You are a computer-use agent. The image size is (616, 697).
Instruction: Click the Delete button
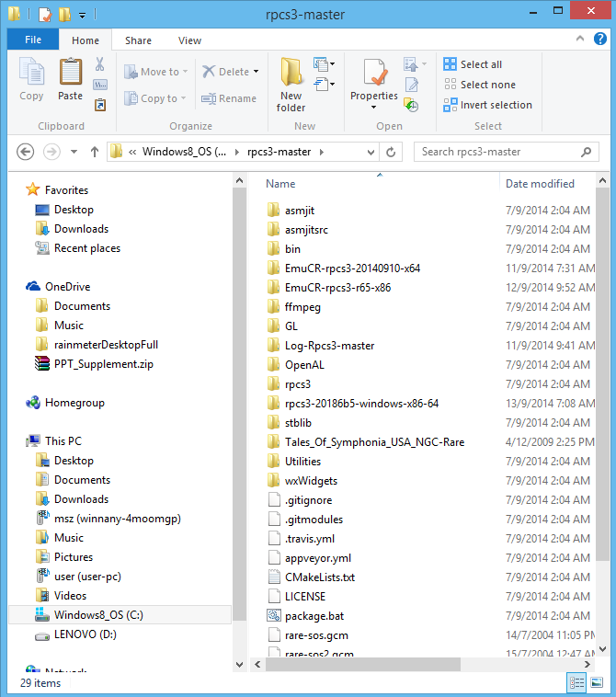[x=226, y=72]
